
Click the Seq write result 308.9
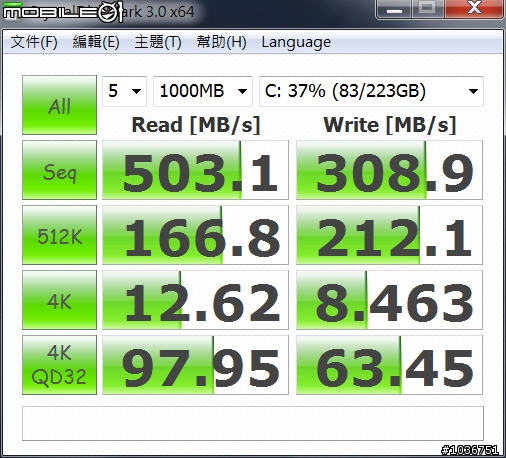[389, 170]
